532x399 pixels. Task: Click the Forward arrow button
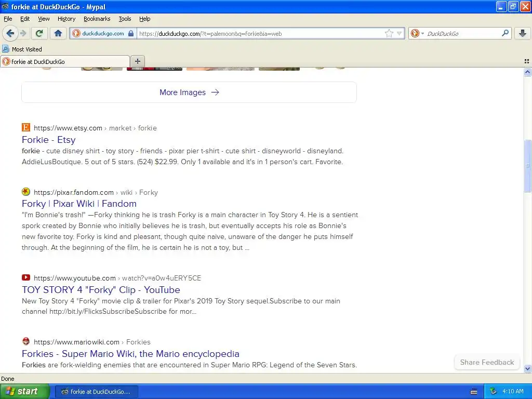point(23,33)
